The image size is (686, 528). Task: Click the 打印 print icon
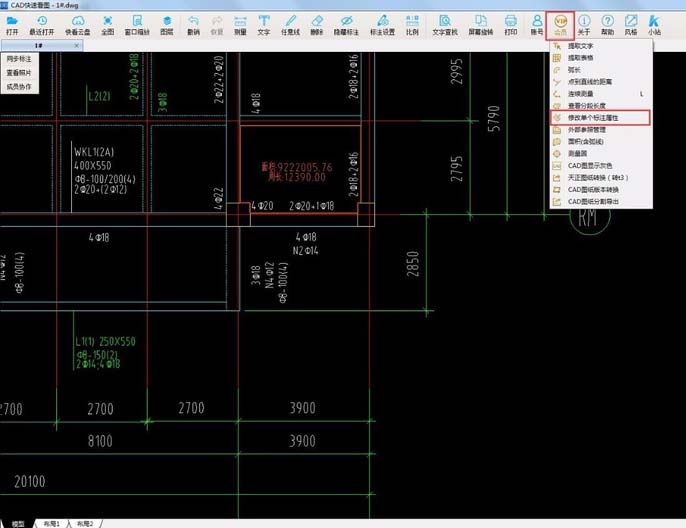511,25
